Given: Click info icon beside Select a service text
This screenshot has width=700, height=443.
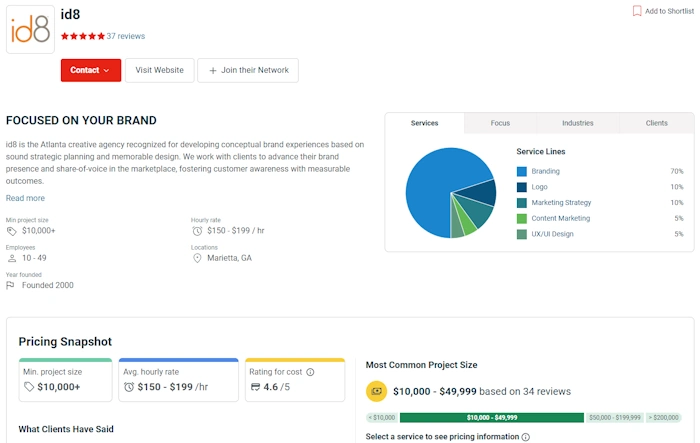Looking at the screenshot, I should [526, 437].
